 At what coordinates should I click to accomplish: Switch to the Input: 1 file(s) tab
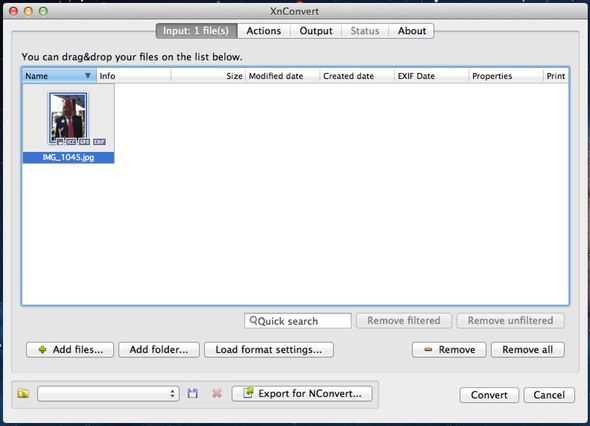click(196, 31)
